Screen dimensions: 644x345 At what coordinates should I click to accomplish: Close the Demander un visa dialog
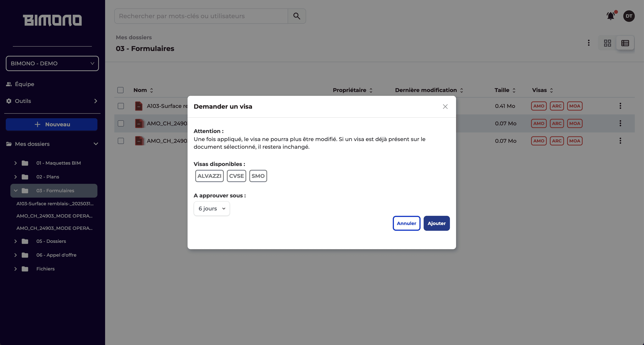point(445,107)
